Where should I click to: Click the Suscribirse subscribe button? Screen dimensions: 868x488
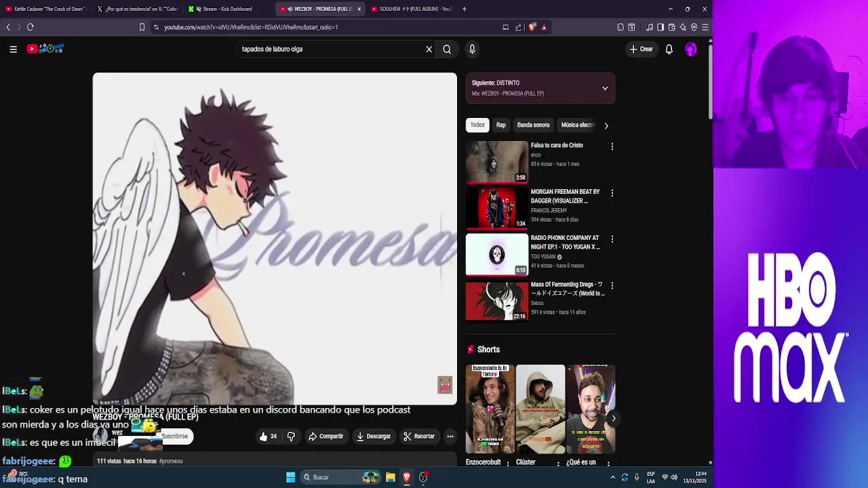pyautogui.click(x=174, y=436)
